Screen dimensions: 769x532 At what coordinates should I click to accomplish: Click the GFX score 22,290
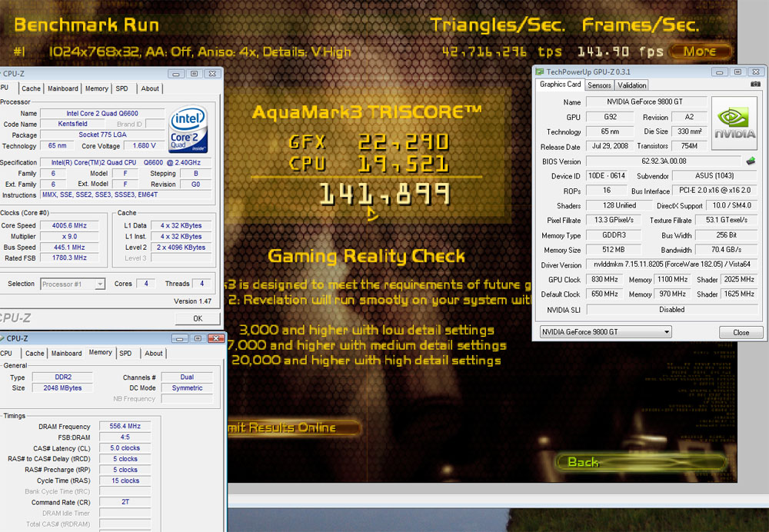click(403, 142)
